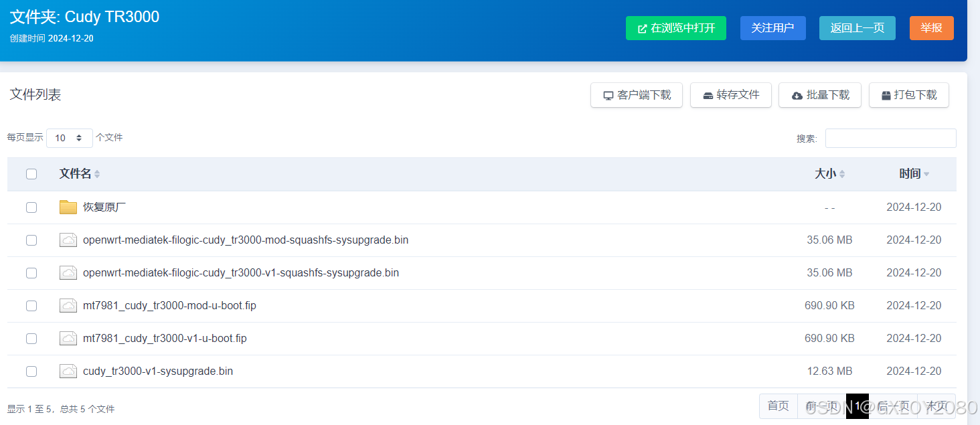The image size is (980, 425).
Task: Click file icon of mt7981_cudy_tr3000-v1-u-boot.fip
Action: coord(68,339)
